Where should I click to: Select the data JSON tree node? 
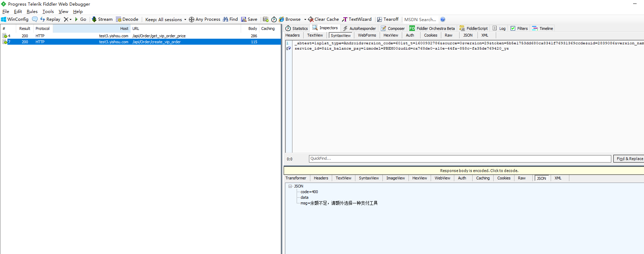304,197
